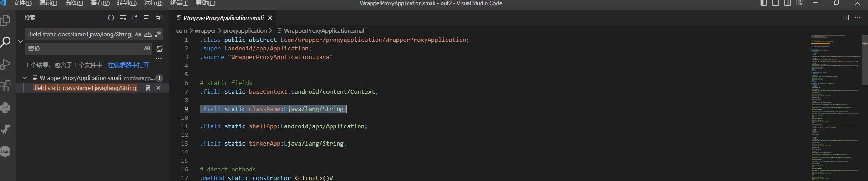Viewport: 868px width, 181px height.
Task: Open the Python activity bar icon
Action: click(5, 108)
